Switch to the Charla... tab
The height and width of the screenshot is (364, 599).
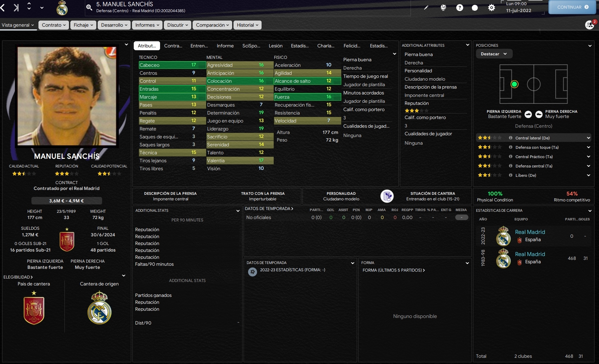point(326,46)
